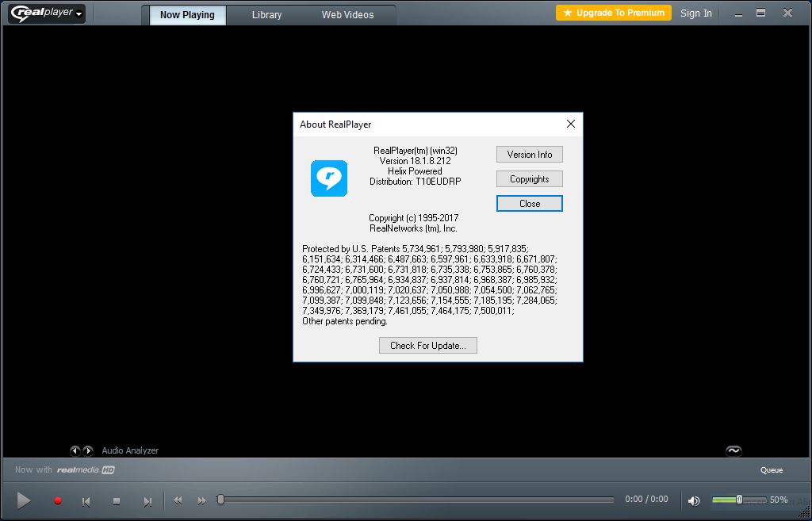Select next visualization arrow
This screenshot has width=812, height=521.
pos(88,450)
